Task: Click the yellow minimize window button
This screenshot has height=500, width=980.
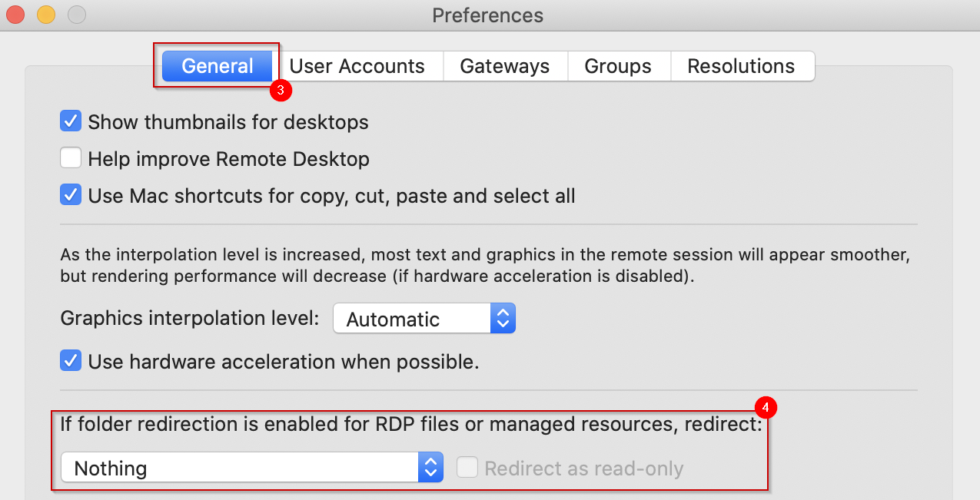Action: pyautogui.click(x=46, y=15)
